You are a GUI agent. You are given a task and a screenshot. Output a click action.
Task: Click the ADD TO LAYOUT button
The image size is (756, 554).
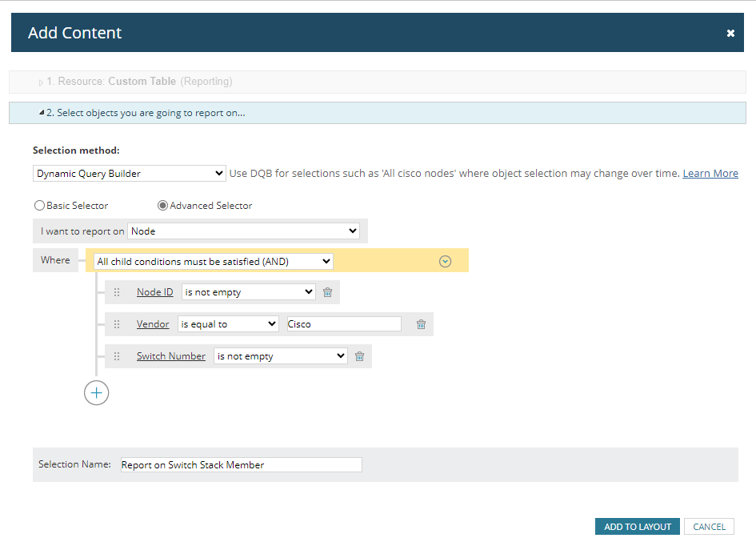click(637, 526)
